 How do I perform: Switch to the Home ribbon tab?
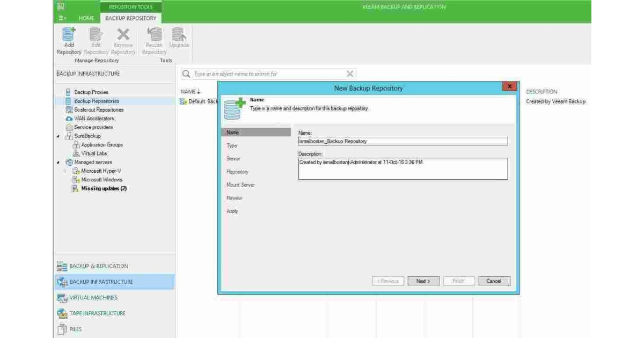point(86,18)
